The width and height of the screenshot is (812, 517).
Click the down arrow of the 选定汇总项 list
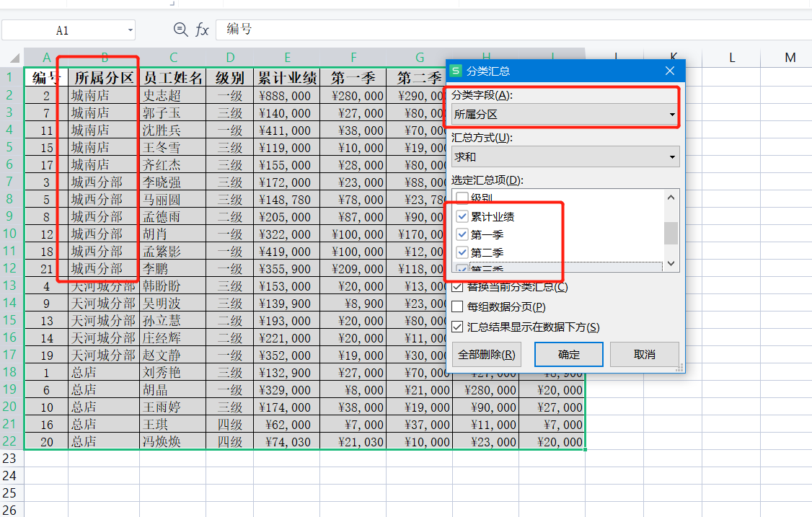point(671,264)
